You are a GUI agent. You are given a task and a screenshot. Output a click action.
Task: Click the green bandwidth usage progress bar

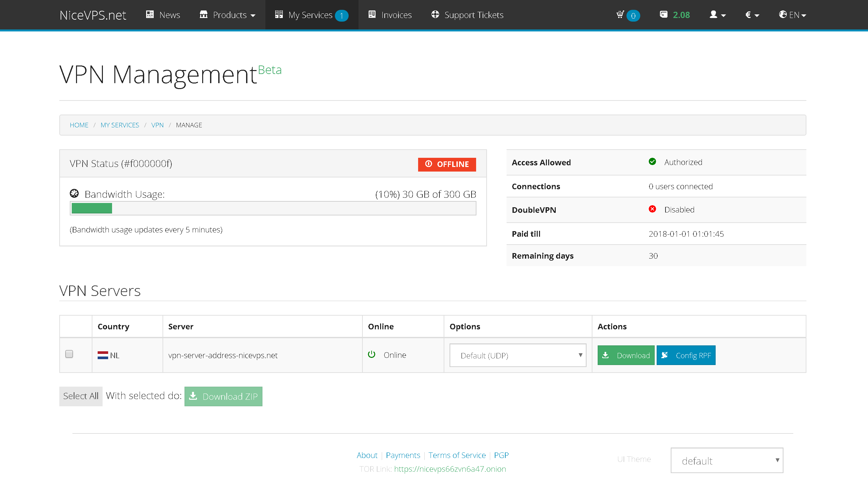point(92,208)
